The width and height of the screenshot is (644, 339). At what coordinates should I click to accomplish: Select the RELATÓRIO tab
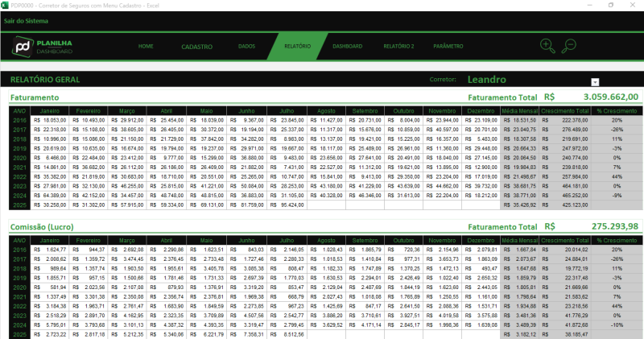pos(297,47)
